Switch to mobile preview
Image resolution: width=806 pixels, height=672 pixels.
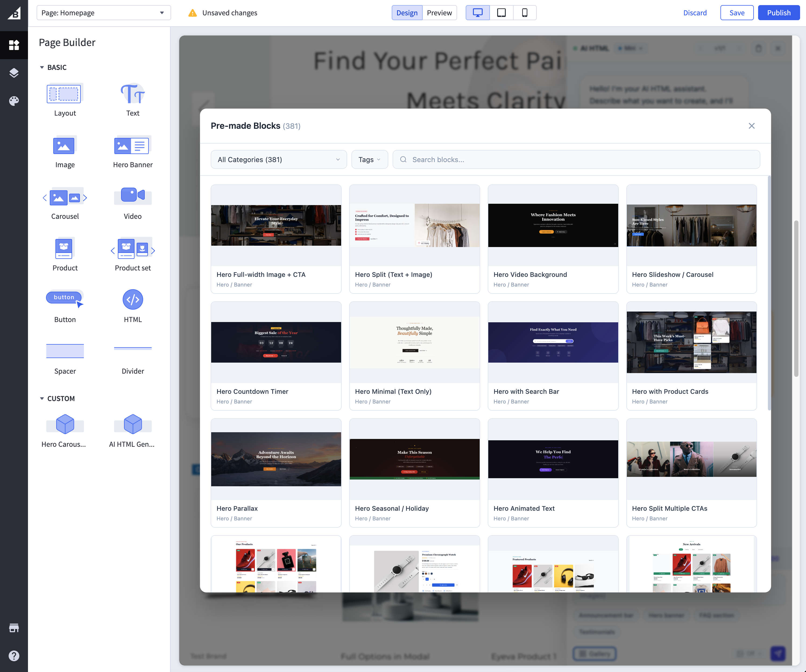[525, 12]
